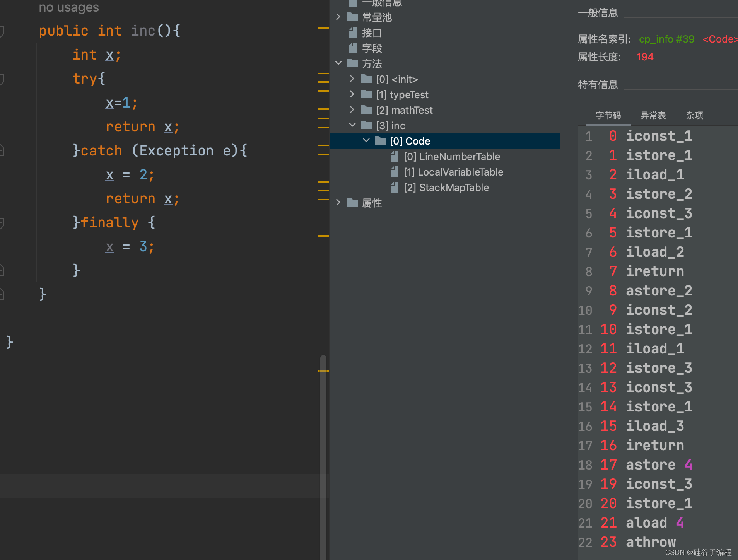Image resolution: width=738 pixels, height=560 pixels.
Task: Switch to the 字节码 tab
Action: (608, 115)
